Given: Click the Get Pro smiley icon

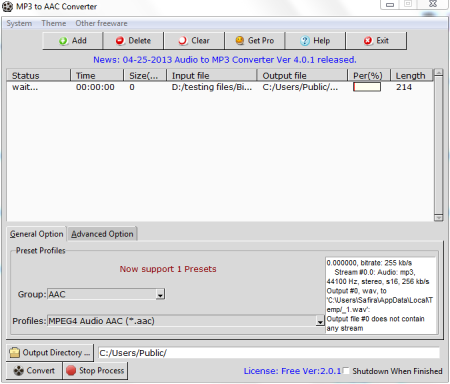Looking at the screenshot, I should pyautogui.click(x=240, y=41).
